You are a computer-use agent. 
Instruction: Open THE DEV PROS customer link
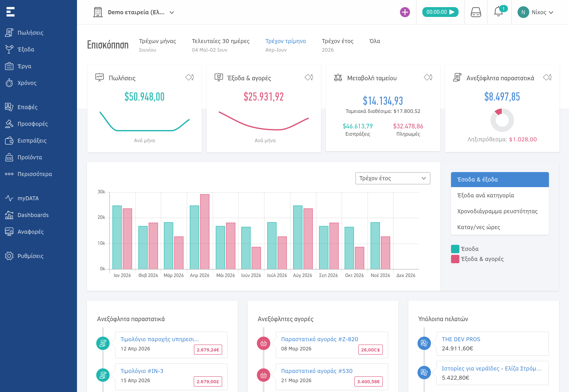[461, 339]
